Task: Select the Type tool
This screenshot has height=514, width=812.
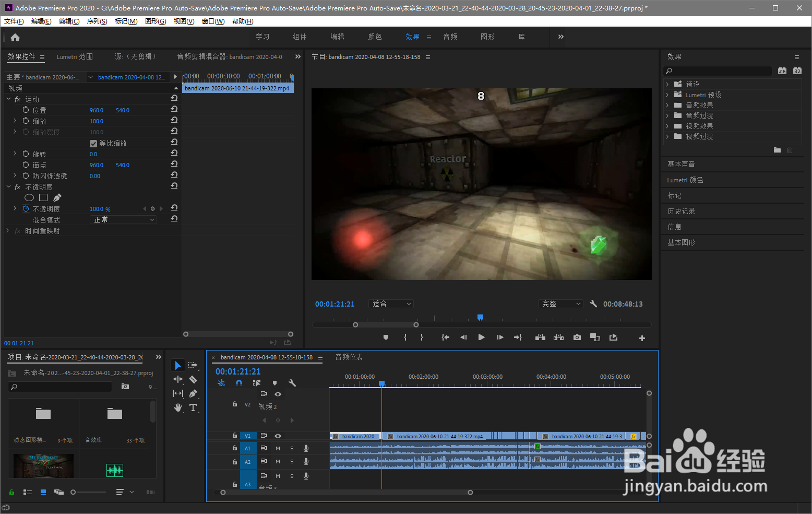Action: [x=193, y=407]
